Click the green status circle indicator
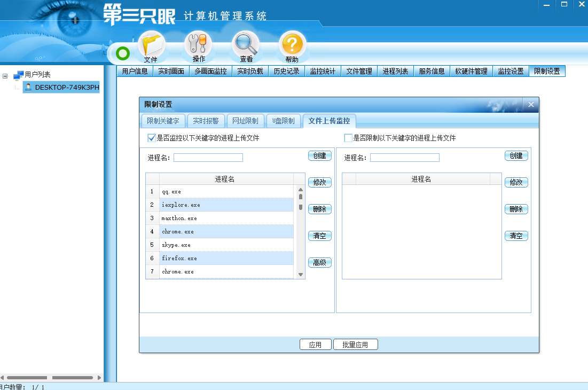The image size is (588, 390). pos(123,53)
